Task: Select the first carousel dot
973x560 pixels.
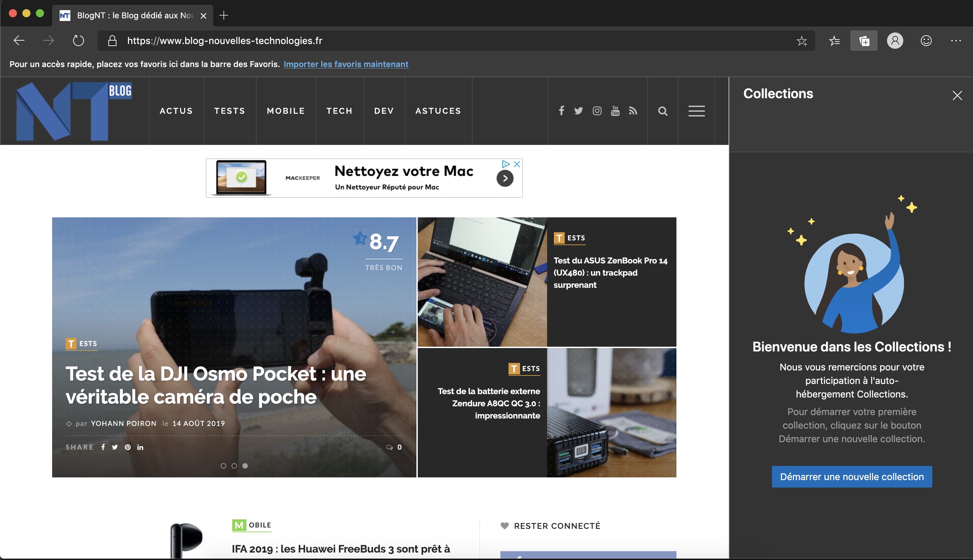Action: 223,466
